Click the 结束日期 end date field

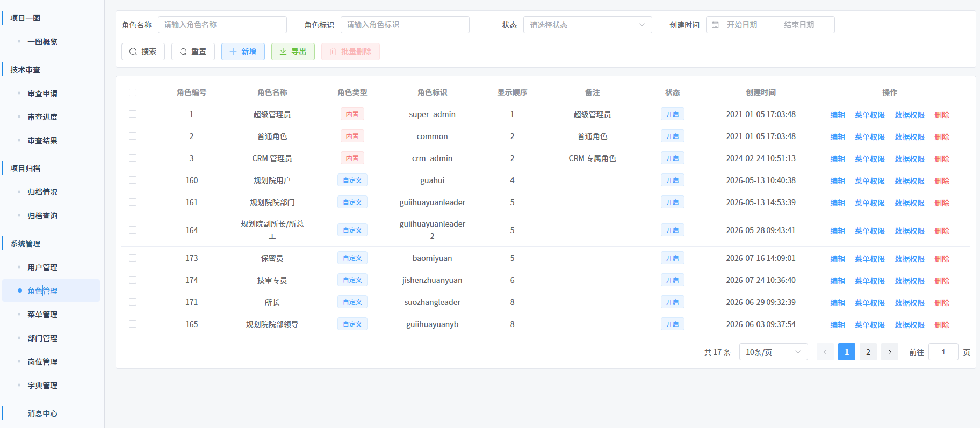pos(799,25)
